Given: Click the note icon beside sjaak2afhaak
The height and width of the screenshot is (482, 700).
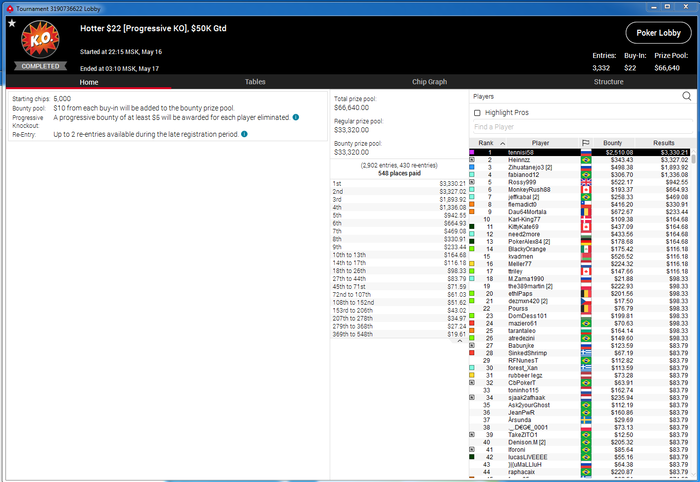Looking at the screenshot, I should click(472, 397).
